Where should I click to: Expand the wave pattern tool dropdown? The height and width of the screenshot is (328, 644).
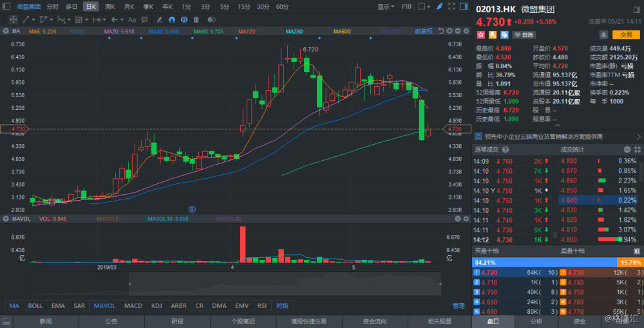click(69, 19)
